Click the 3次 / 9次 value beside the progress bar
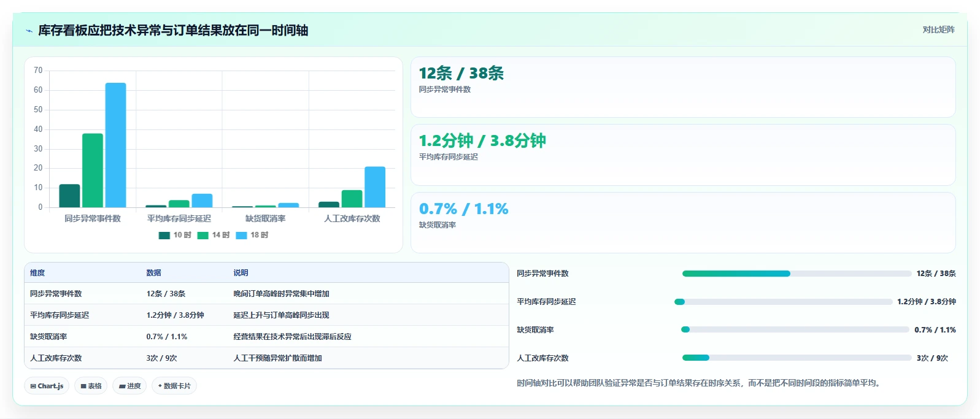This screenshot has height=419, width=980. [x=932, y=358]
